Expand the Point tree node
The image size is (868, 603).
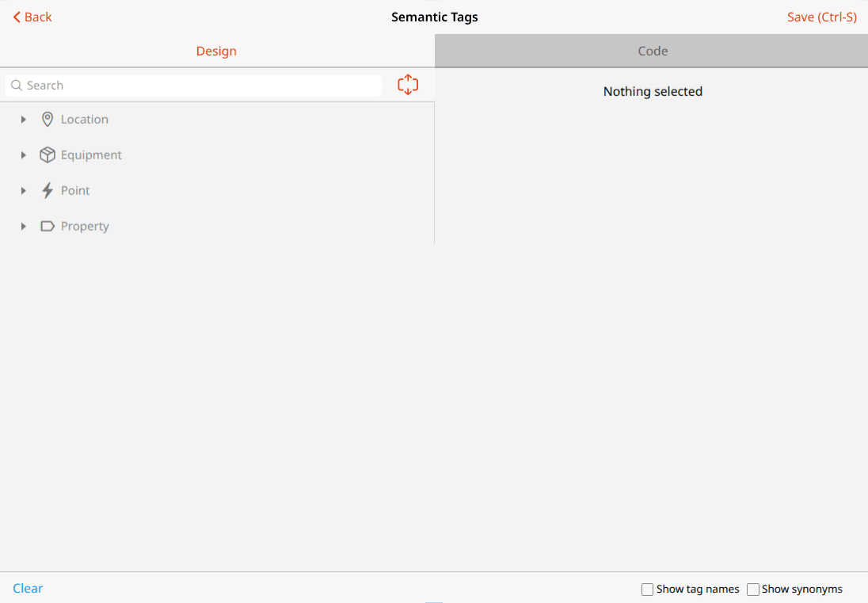click(23, 190)
